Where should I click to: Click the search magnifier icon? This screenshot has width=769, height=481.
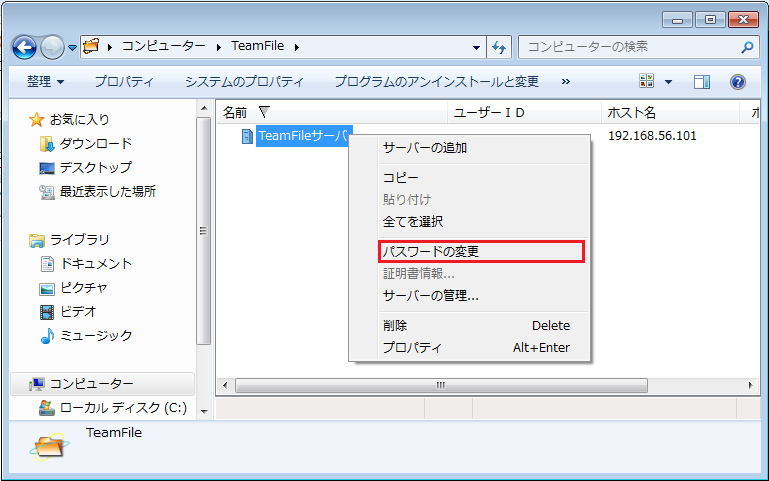(x=747, y=47)
